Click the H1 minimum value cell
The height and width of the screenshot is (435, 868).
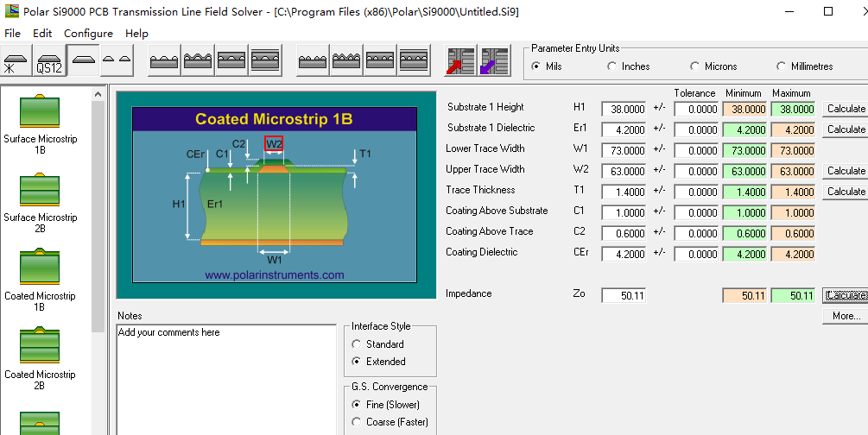(x=744, y=109)
